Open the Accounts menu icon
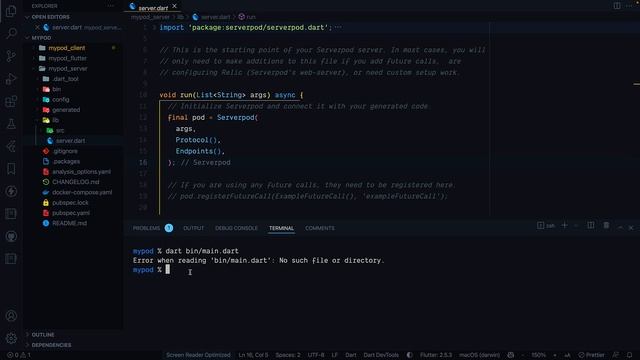Image resolution: width=640 pixels, height=360 pixels. 11,316
